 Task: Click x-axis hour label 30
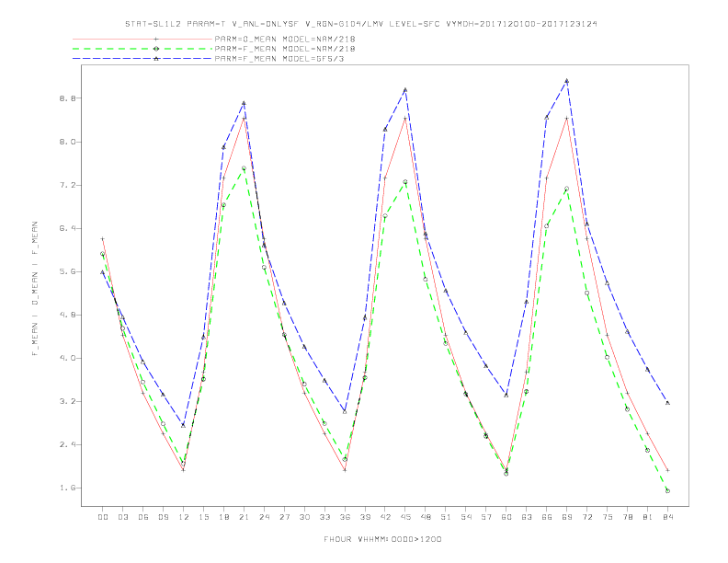(304, 517)
